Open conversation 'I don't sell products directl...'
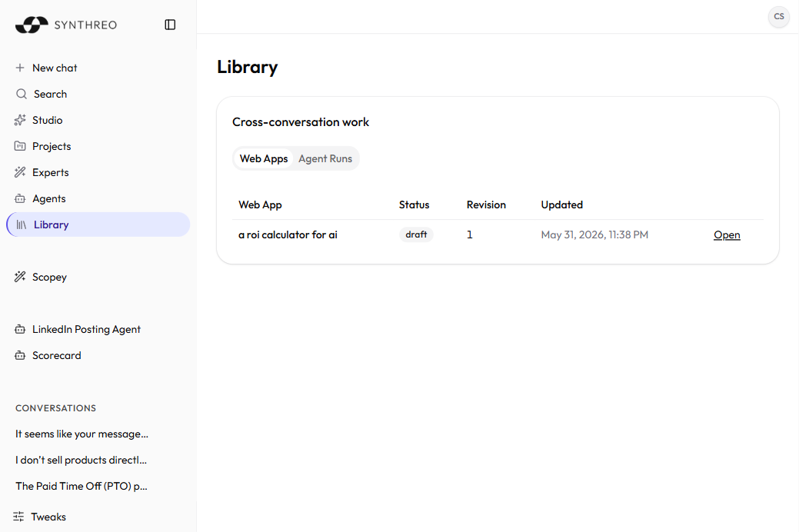Image resolution: width=799 pixels, height=532 pixels. (81, 461)
